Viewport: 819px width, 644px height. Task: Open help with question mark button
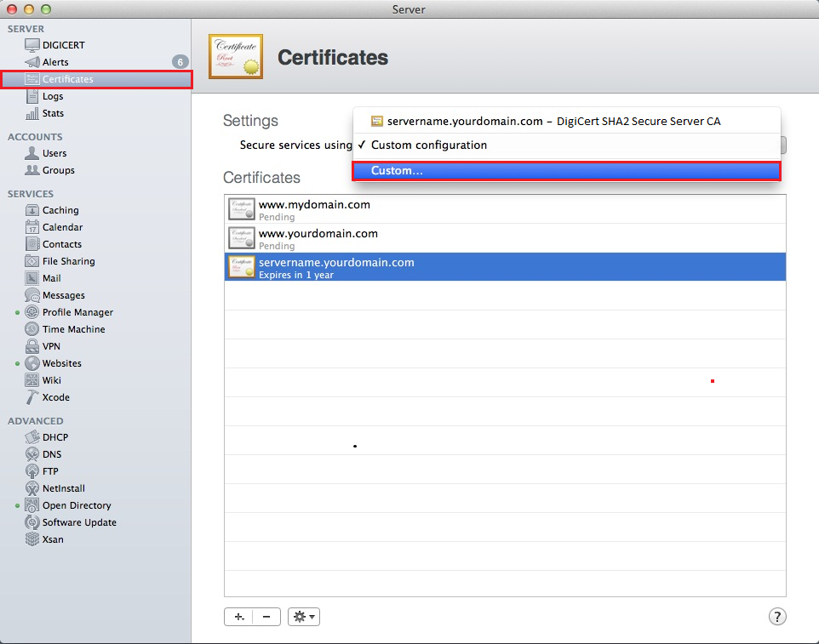[x=776, y=617]
